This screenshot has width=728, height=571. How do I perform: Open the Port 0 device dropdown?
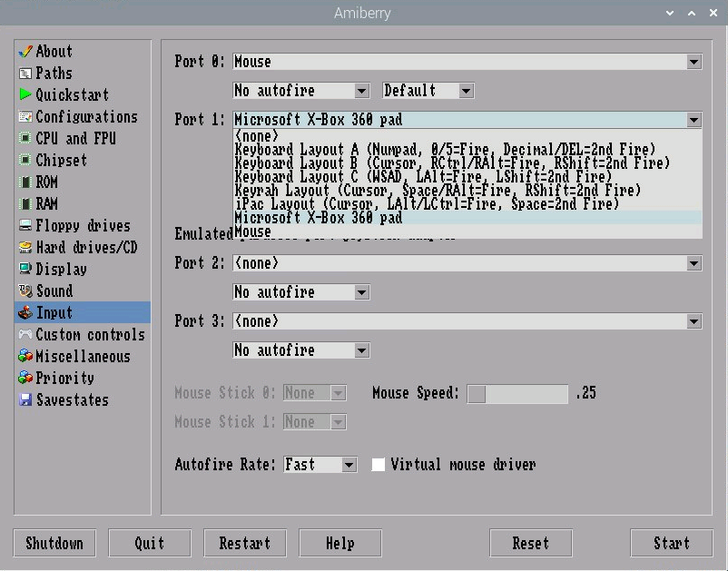coord(694,62)
